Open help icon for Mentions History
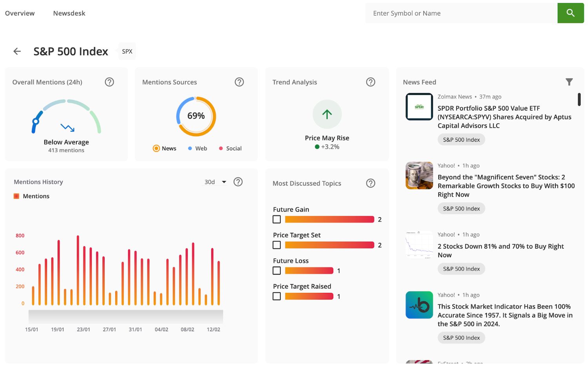 coord(238,182)
